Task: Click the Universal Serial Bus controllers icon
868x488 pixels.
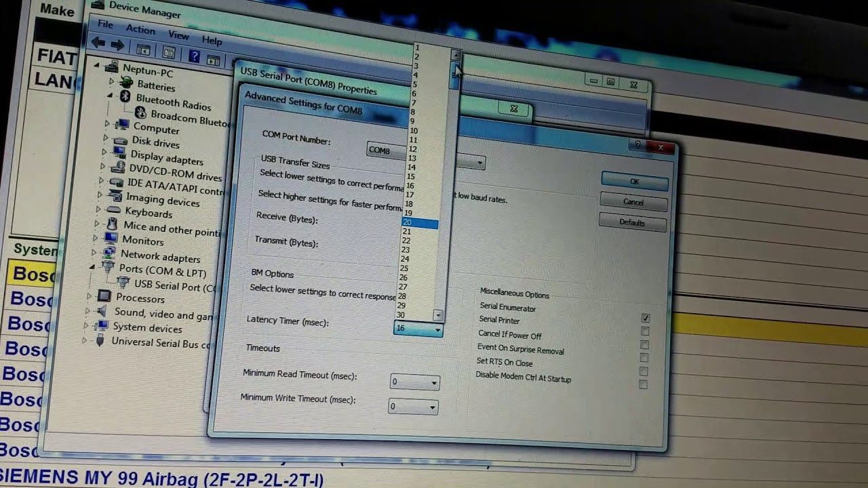Action: (x=100, y=341)
